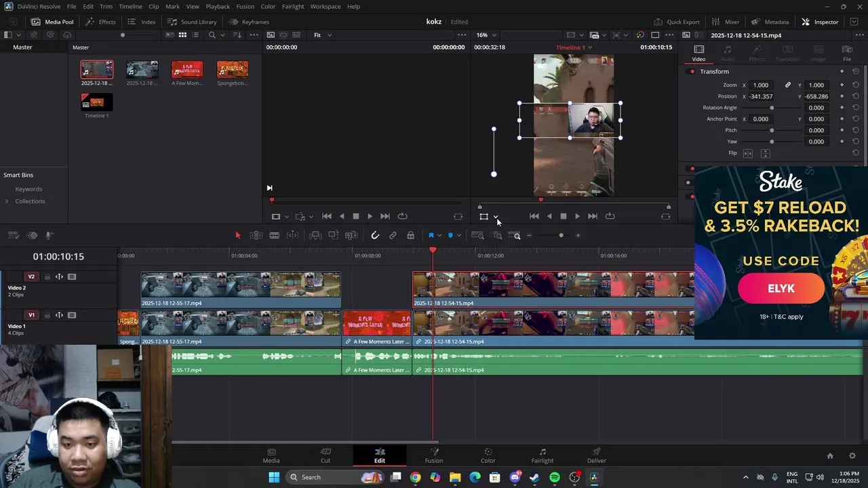Play the timeline viewer
Viewport: 868px width, 488px height.
tap(577, 216)
